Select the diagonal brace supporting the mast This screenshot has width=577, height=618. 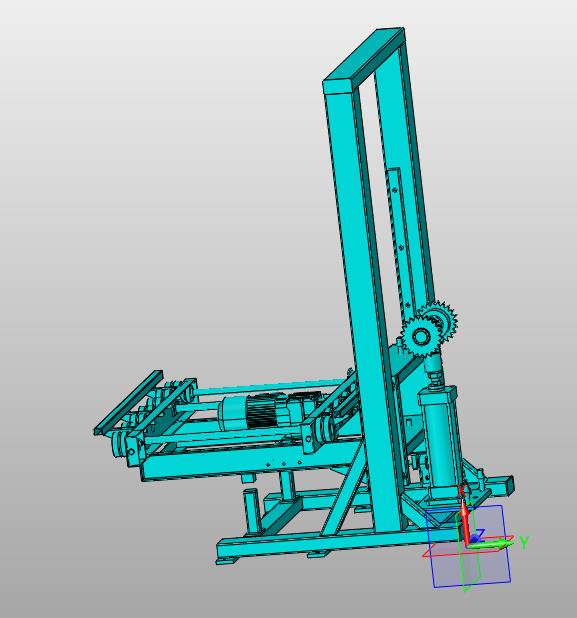coord(344,491)
